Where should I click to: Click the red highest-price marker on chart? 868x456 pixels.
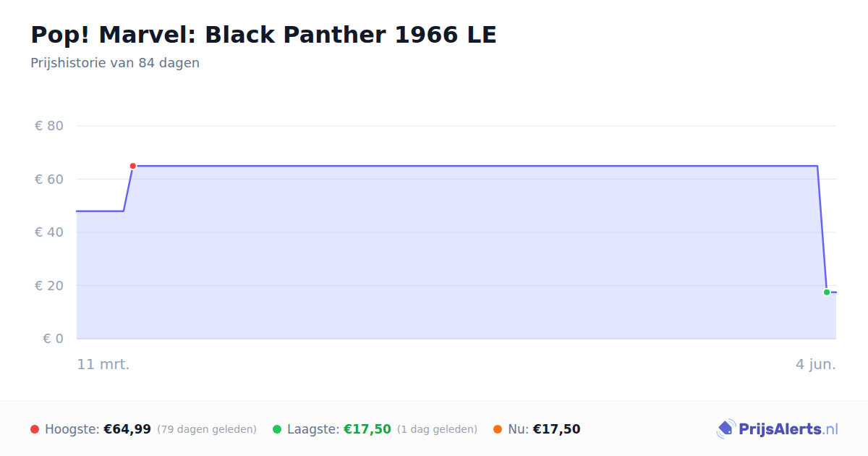click(133, 166)
